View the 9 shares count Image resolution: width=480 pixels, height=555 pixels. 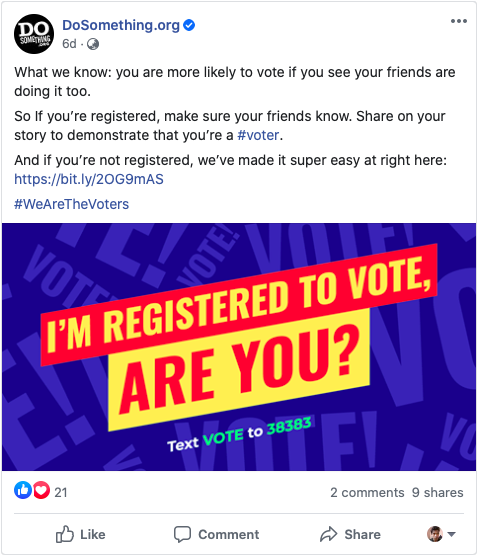pos(438,492)
